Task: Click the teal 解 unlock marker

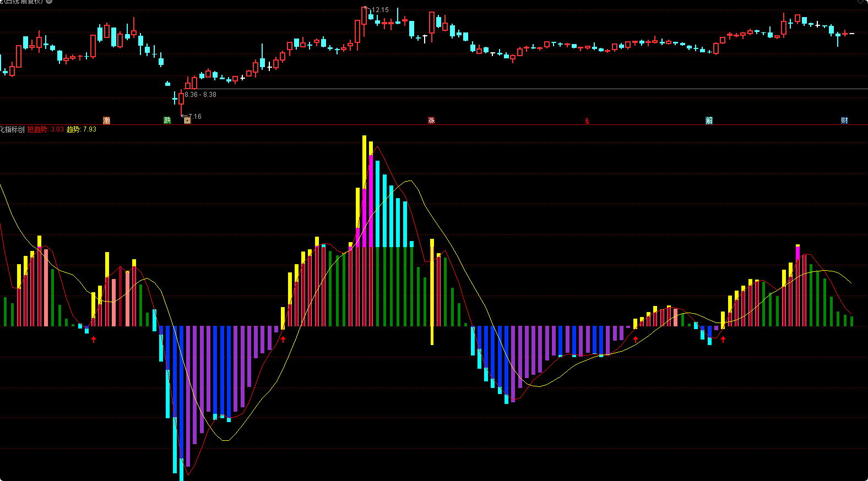Action: (709, 120)
